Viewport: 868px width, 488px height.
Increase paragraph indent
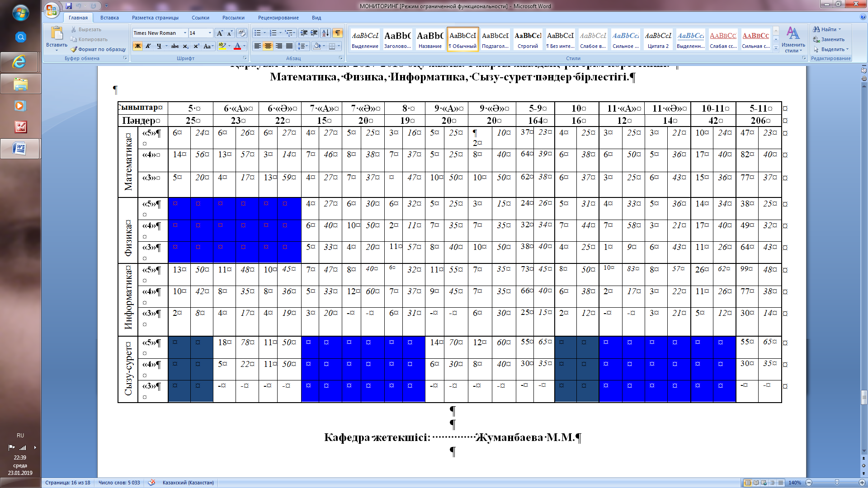click(314, 33)
